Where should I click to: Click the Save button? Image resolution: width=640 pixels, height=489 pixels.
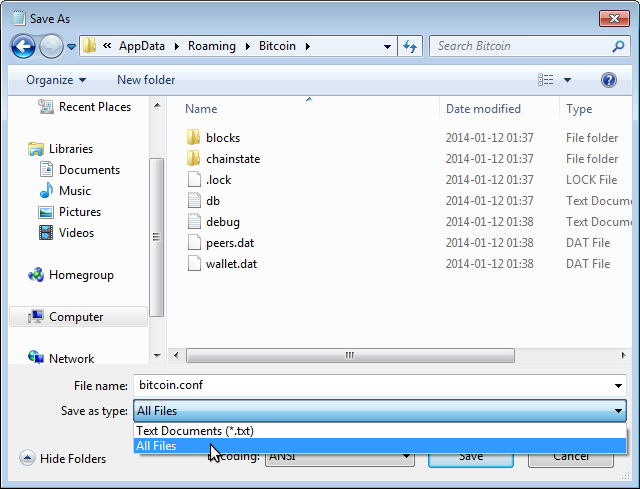(471, 457)
